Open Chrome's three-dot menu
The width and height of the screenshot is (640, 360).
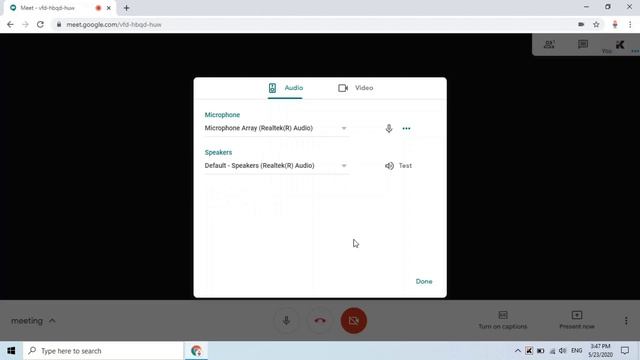(x=630, y=24)
